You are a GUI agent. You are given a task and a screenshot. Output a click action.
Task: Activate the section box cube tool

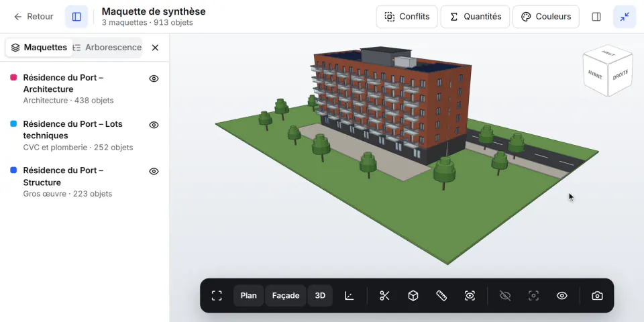413,296
